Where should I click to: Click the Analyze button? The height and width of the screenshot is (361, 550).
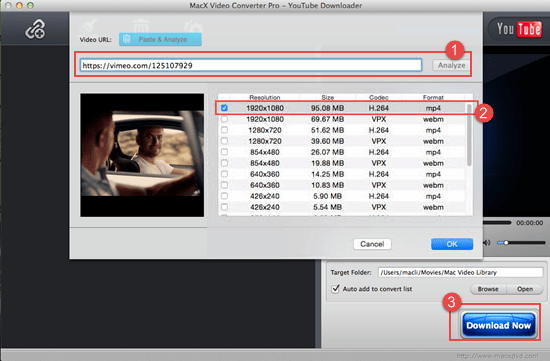point(451,65)
